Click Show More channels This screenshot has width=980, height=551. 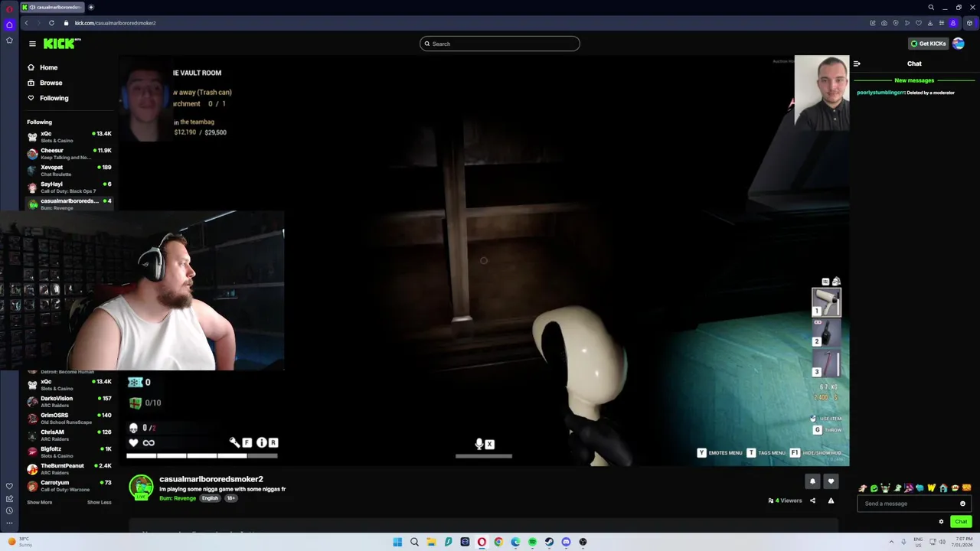pos(40,502)
